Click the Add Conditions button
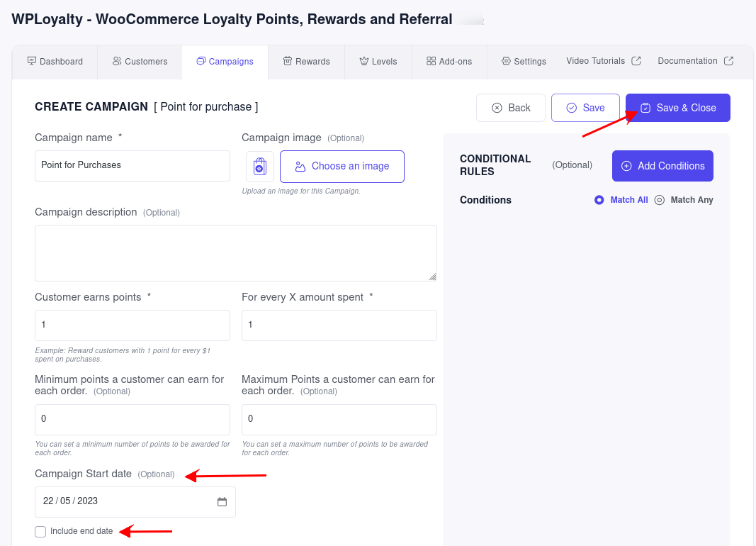The height and width of the screenshot is (546, 756). [x=662, y=166]
